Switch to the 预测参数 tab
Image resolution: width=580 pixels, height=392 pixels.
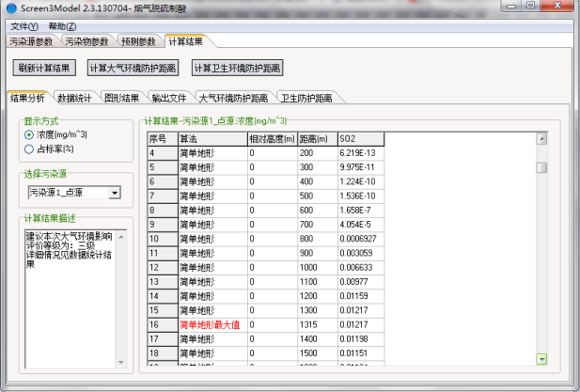click(x=138, y=41)
